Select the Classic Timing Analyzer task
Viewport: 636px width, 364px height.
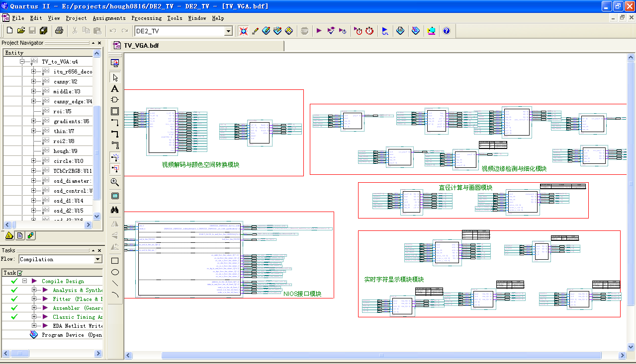click(78, 317)
